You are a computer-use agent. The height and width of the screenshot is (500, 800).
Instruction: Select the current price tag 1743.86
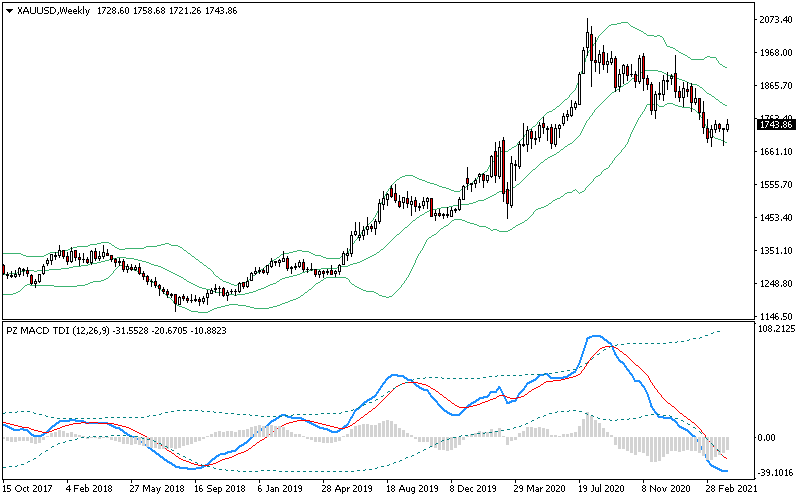tap(776, 124)
